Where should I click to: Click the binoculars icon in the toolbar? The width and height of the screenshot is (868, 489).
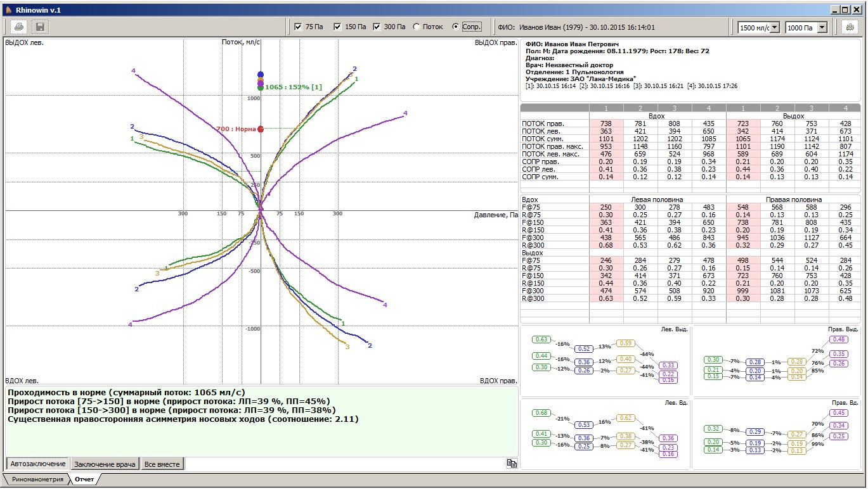click(x=849, y=27)
